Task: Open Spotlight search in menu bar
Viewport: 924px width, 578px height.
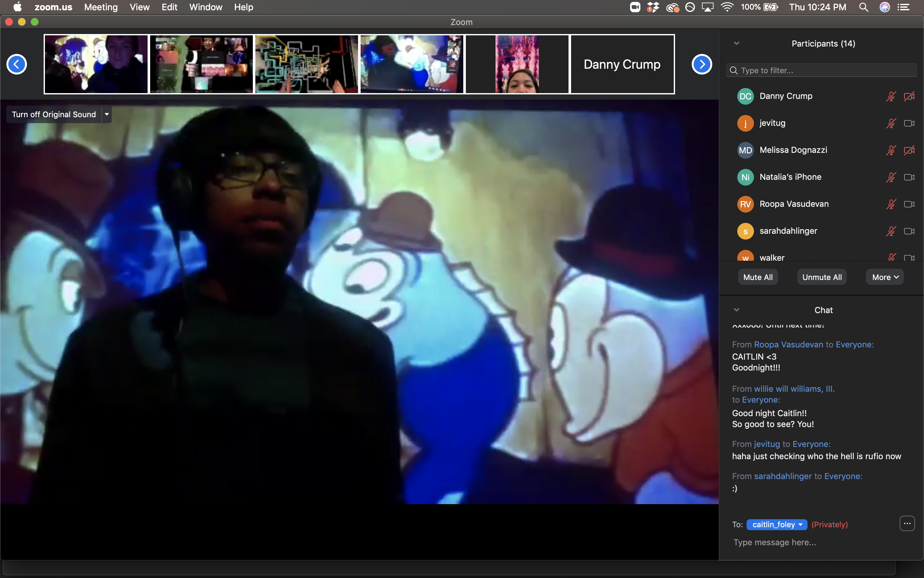Action: 864,7
